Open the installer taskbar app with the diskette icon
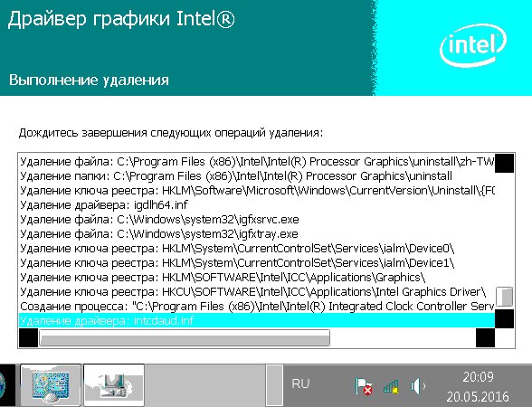The height and width of the screenshot is (407, 532). click(x=114, y=385)
